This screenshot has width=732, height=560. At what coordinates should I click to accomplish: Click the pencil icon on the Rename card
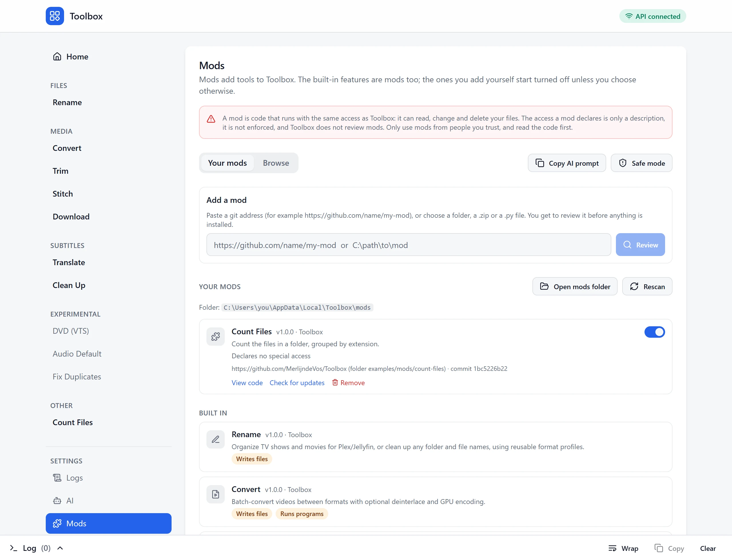click(216, 440)
